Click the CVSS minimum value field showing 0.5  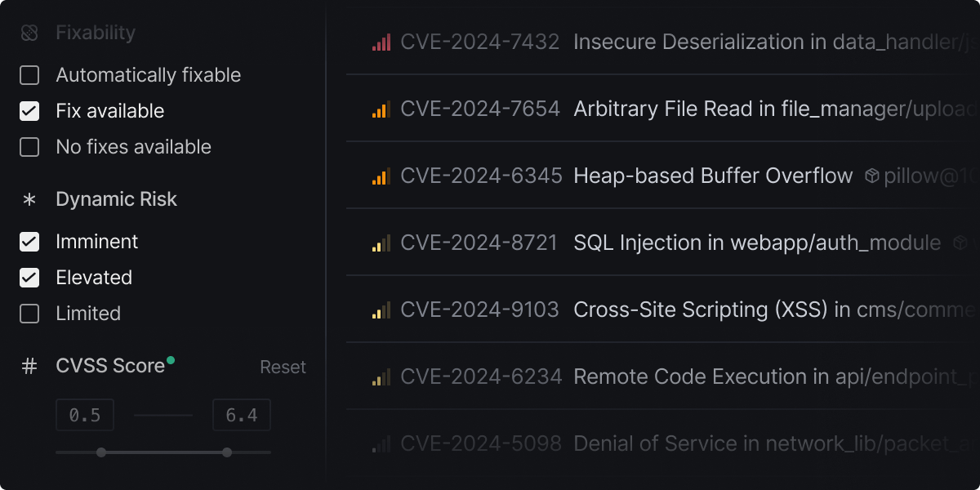[85, 414]
